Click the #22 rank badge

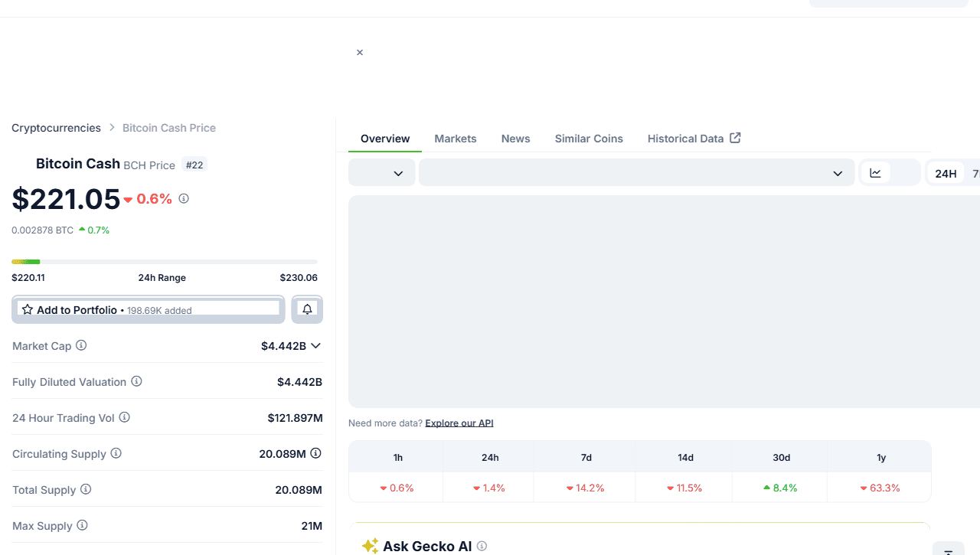tap(194, 165)
